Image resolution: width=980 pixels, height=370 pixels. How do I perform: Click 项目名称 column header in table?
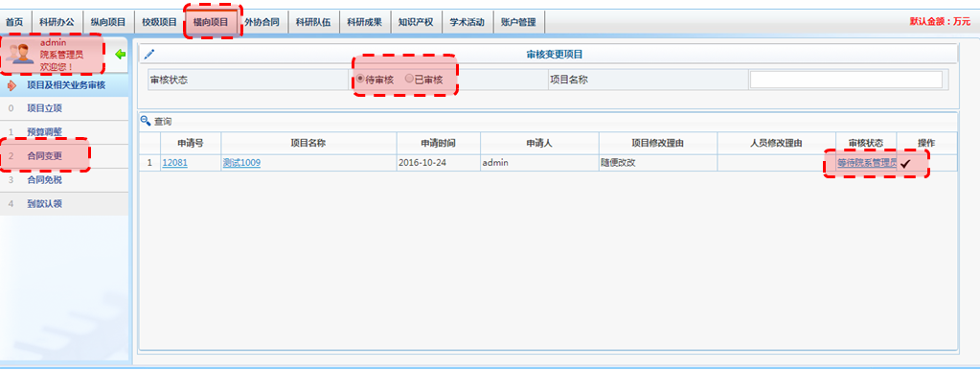click(308, 143)
